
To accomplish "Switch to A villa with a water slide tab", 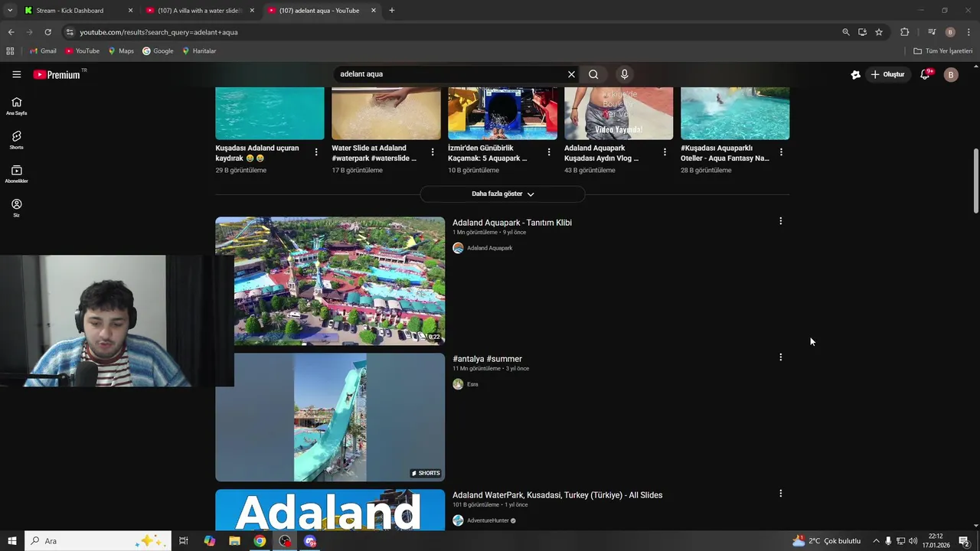I will click(199, 11).
